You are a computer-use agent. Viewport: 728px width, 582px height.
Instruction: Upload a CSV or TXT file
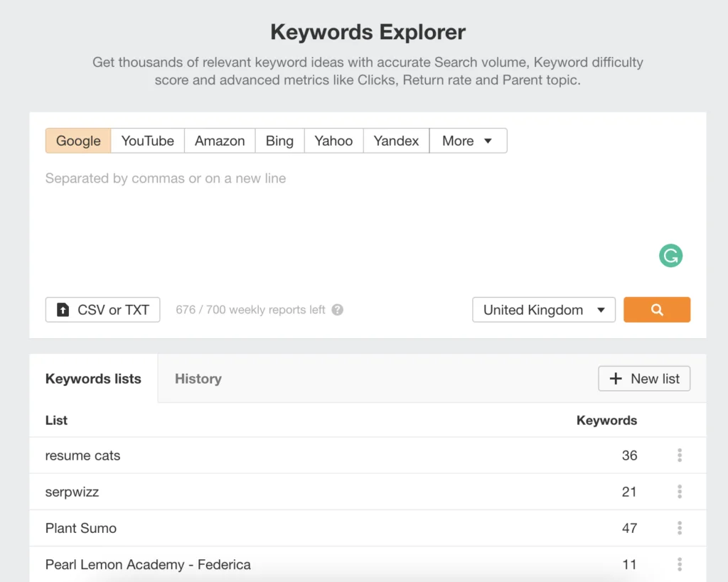[102, 310]
